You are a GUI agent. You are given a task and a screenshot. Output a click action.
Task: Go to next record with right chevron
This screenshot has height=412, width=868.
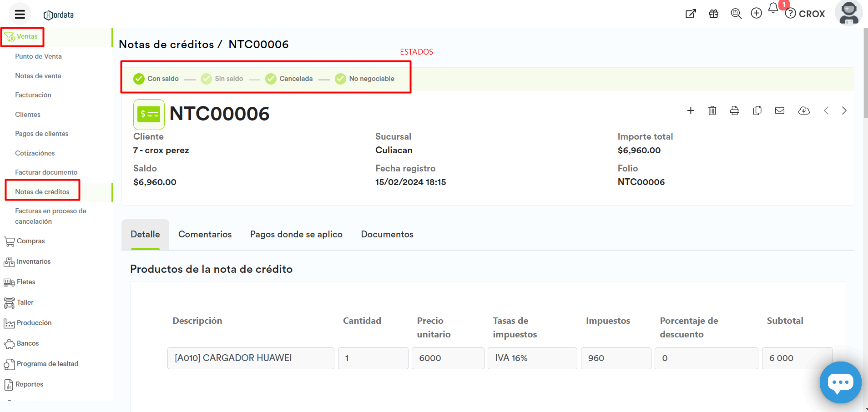(844, 111)
